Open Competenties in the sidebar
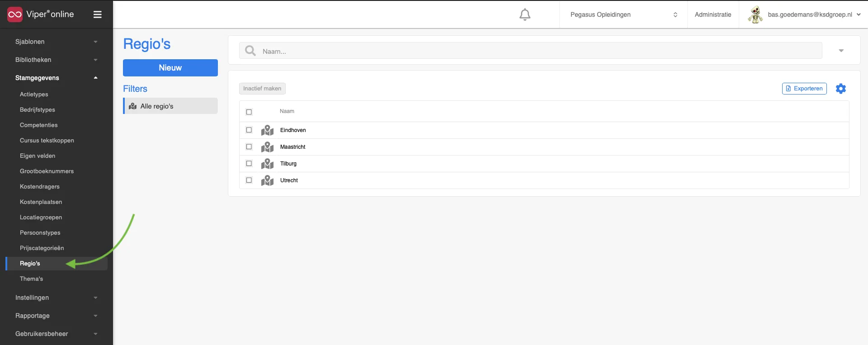 tap(39, 125)
